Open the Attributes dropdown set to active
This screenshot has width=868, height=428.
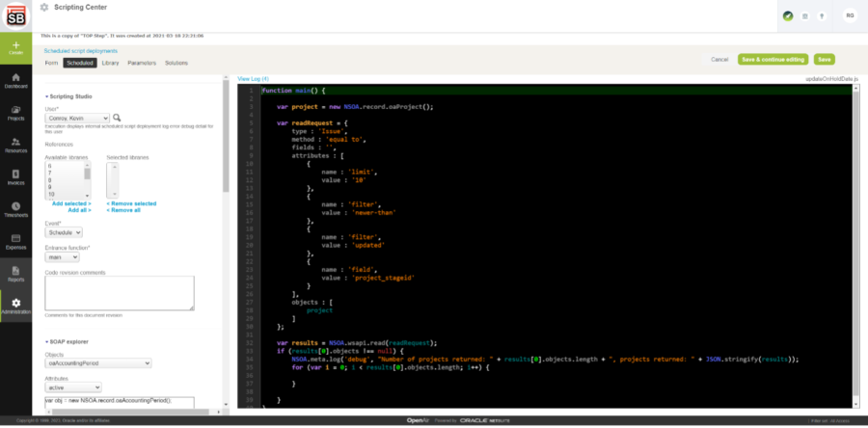(x=73, y=388)
